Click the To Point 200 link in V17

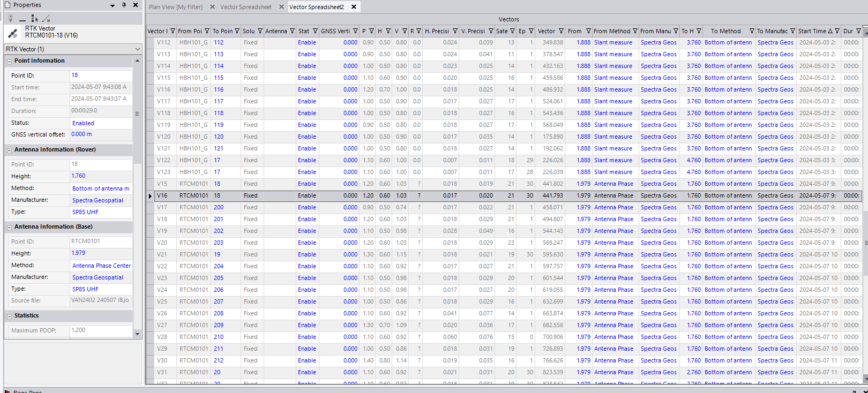point(219,208)
